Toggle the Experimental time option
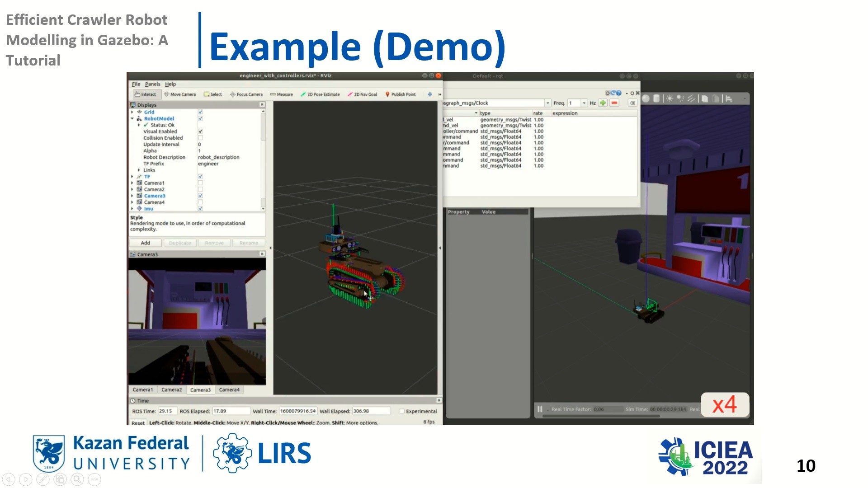This screenshot has height=488, width=868. pyautogui.click(x=401, y=411)
